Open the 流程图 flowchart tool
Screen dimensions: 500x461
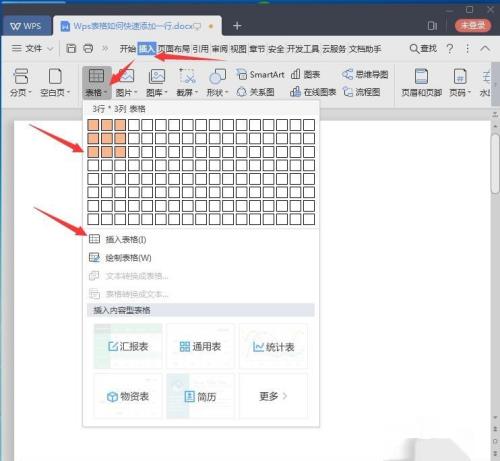point(361,92)
